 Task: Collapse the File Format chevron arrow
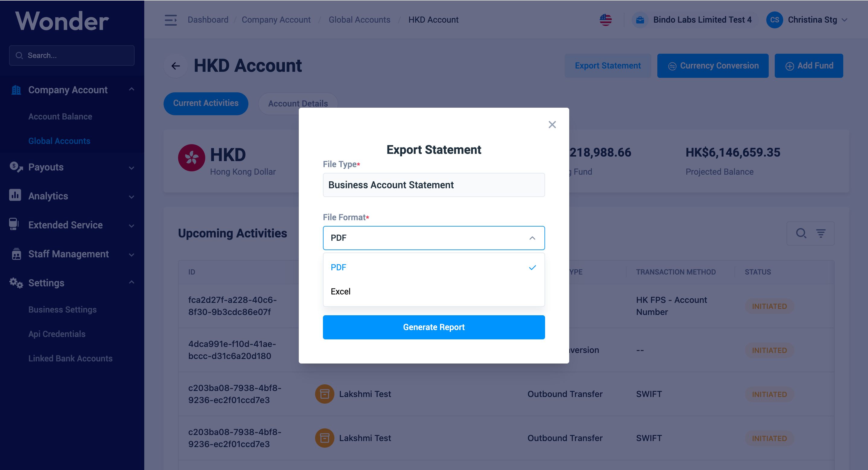pos(532,238)
